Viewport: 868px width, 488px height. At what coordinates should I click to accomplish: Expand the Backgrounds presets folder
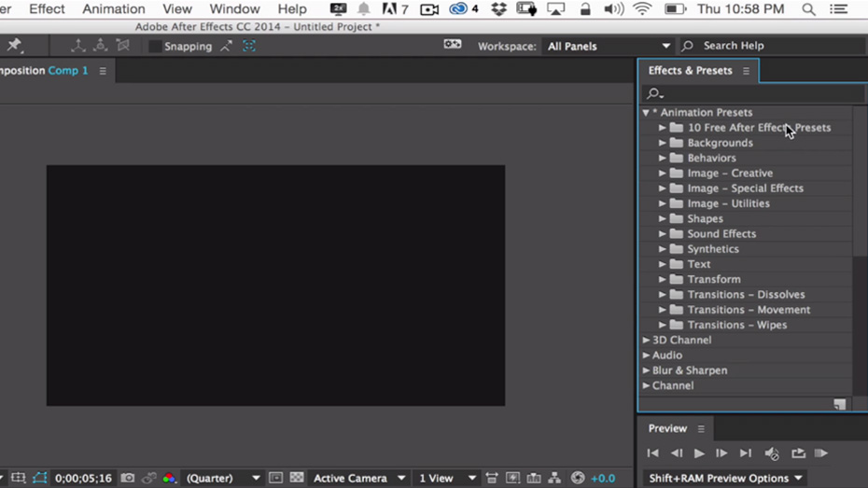(662, 143)
